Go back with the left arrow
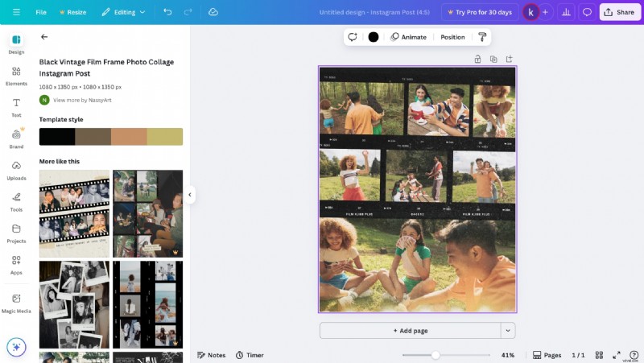Image resolution: width=644 pixels, height=363 pixels. point(44,37)
